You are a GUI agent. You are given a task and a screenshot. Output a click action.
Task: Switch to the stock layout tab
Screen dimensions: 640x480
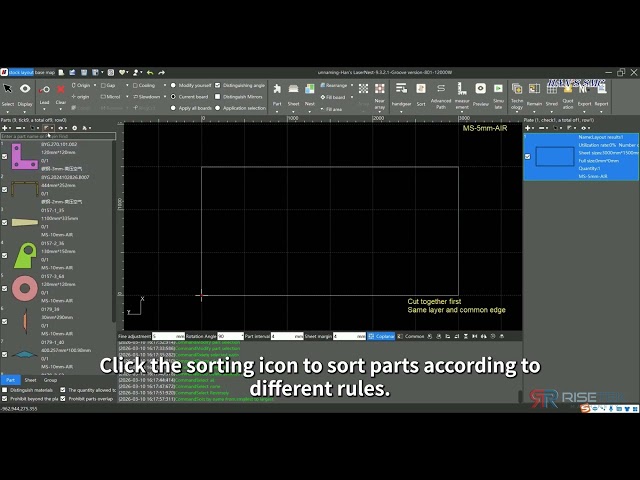[21, 73]
